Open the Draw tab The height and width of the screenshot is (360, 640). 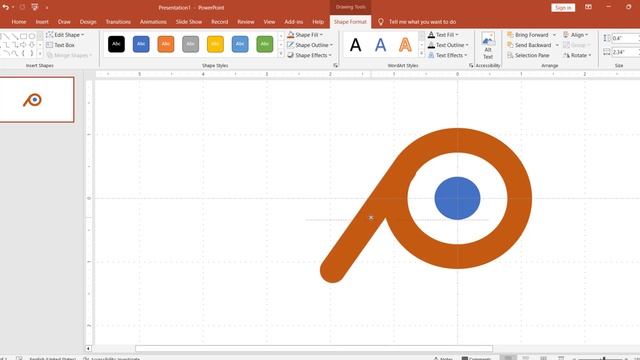pyautogui.click(x=64, y=22)
